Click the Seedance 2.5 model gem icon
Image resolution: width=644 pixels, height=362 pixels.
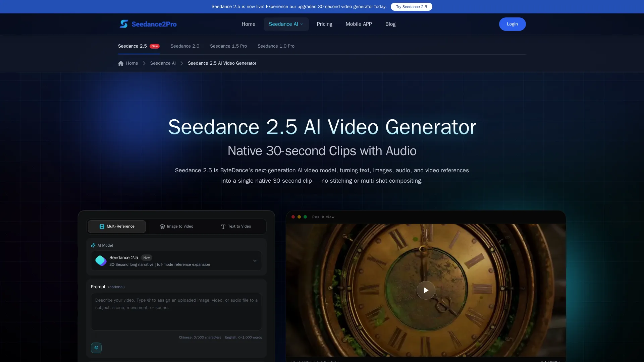click(101, 260)
